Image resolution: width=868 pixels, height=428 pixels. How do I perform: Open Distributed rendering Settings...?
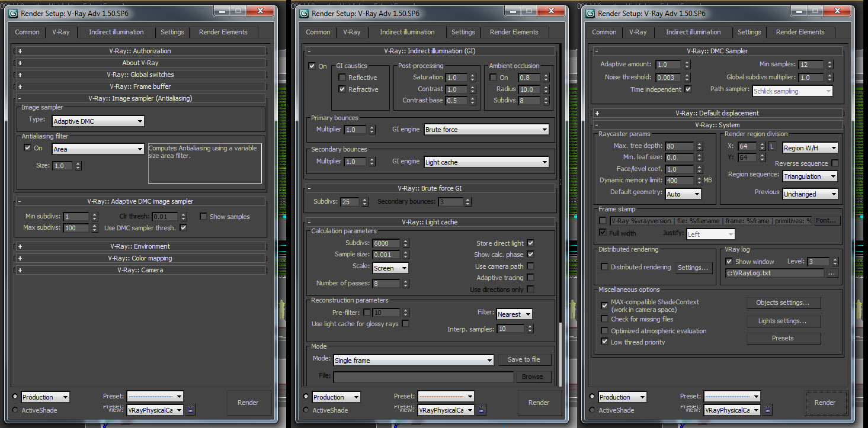pyautogui.click(x=693, y=268)
